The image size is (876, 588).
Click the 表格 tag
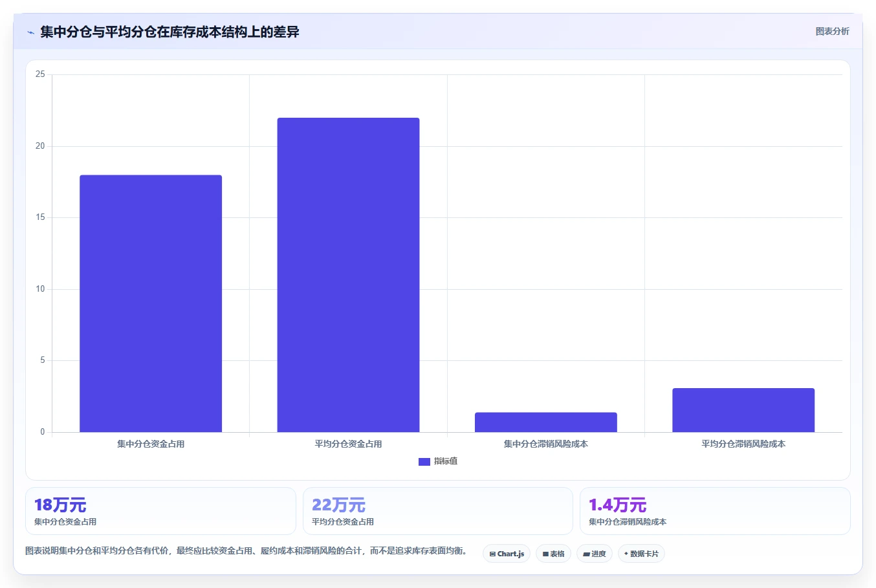[x=553, y=554]
